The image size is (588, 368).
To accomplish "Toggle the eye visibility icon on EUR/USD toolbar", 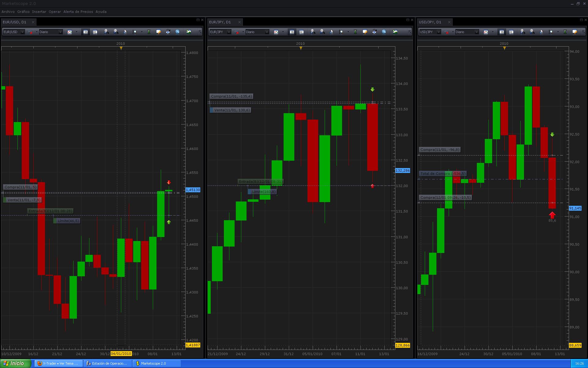I will (168, 32).
